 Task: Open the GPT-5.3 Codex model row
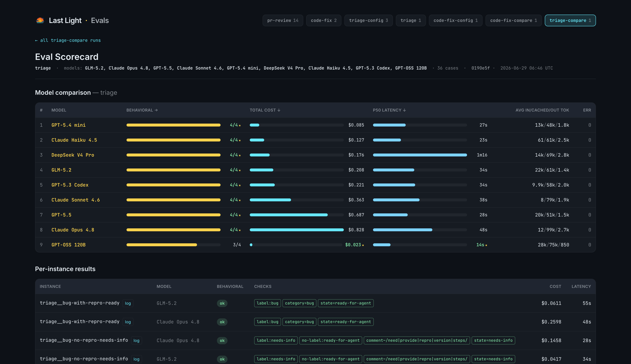(x=315, y=185)
